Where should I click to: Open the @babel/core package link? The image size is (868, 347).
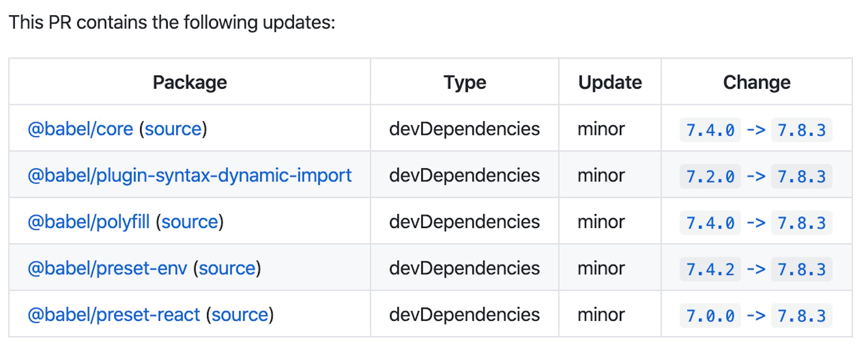tap(80, 129)
